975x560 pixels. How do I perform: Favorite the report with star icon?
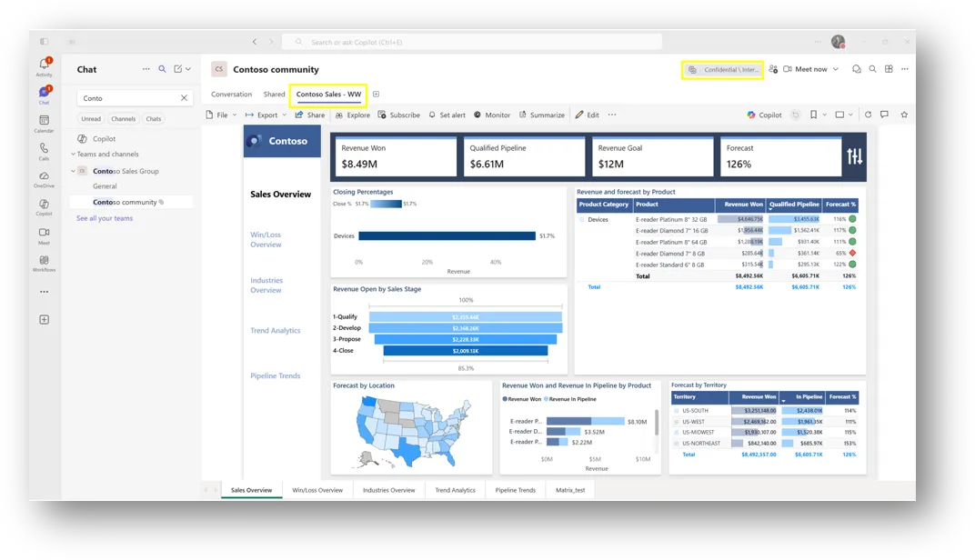[904, 115]
